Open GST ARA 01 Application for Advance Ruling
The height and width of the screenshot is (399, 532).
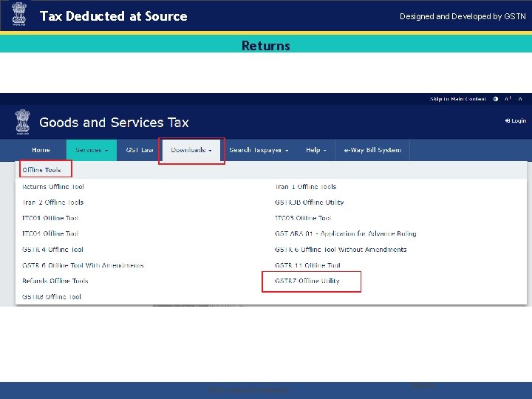coord(345,233)
